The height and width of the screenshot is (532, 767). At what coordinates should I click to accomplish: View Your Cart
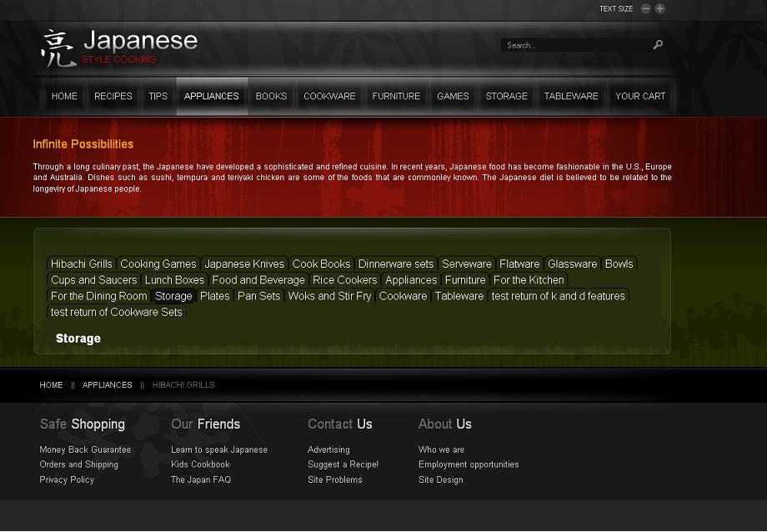(640, 97)
